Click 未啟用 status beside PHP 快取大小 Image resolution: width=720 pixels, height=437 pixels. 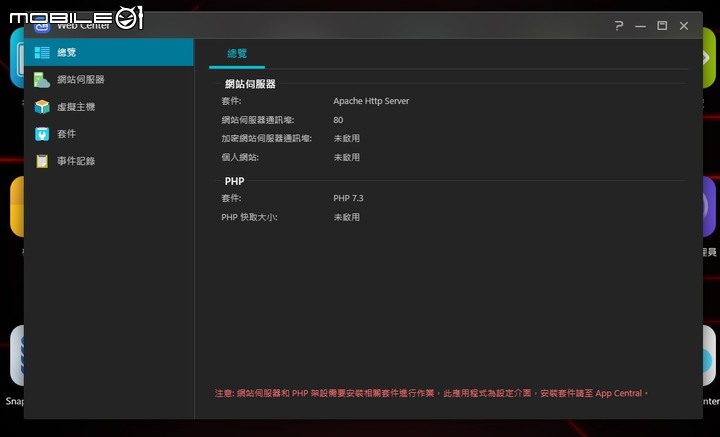tap(347, 217)
